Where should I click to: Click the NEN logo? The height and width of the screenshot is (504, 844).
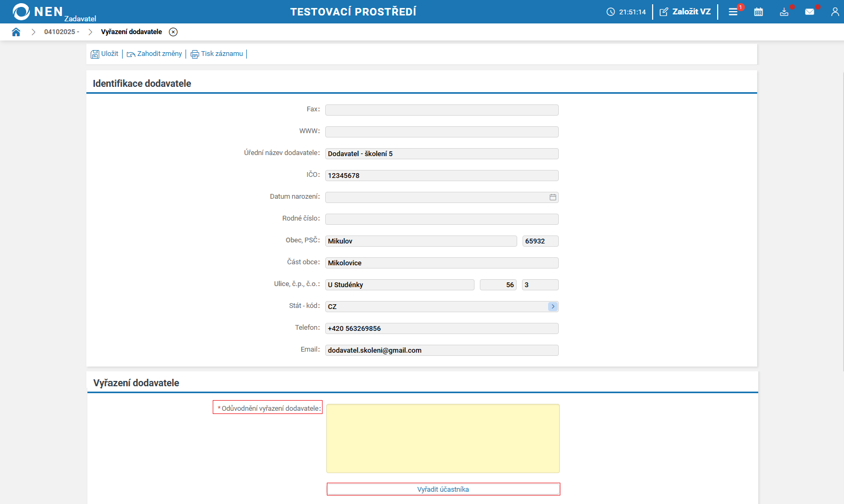pyautogui.click(x=37, y=12)
